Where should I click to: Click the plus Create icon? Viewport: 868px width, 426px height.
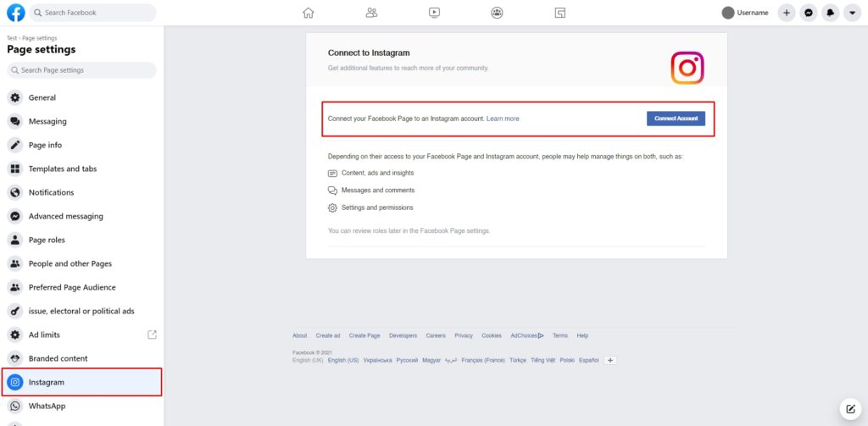(x=787, y=13)
